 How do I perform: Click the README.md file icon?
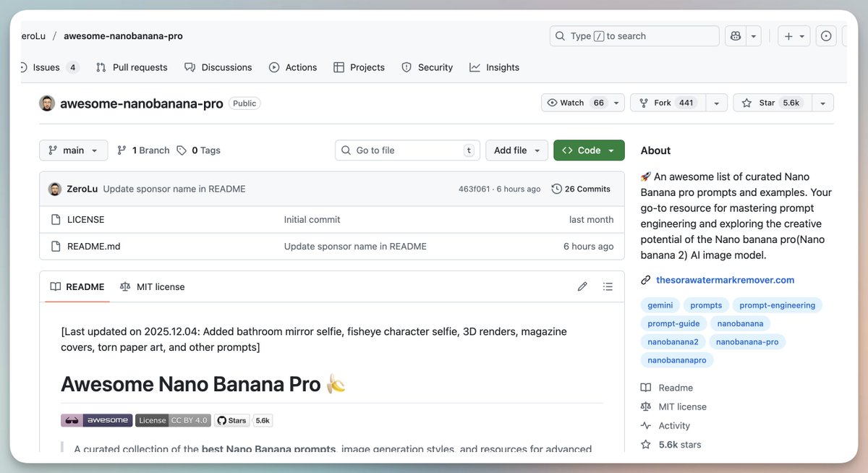tap(55, 246)
